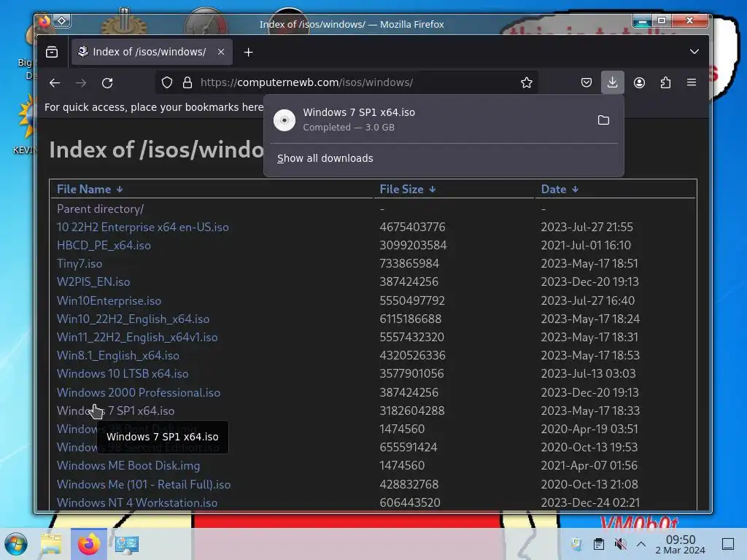
Task: Open Win11_22H2_English_x64v1.iso link
Action: pyautogui.click(x=137, y=337)
